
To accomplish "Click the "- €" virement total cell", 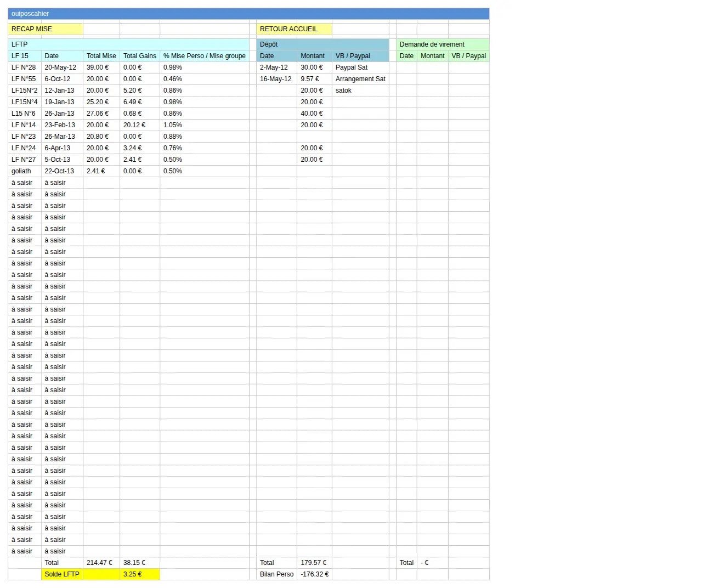I will tap(433, 563).
